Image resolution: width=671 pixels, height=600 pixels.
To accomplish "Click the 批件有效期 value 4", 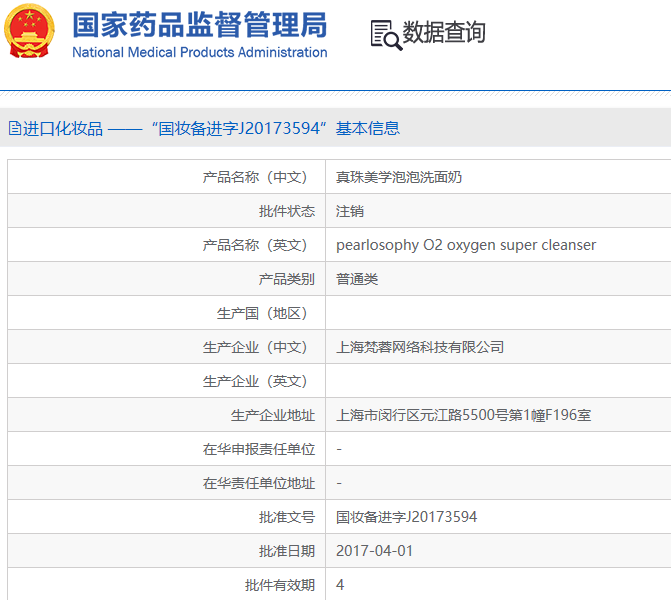I will tap(340, 585).
